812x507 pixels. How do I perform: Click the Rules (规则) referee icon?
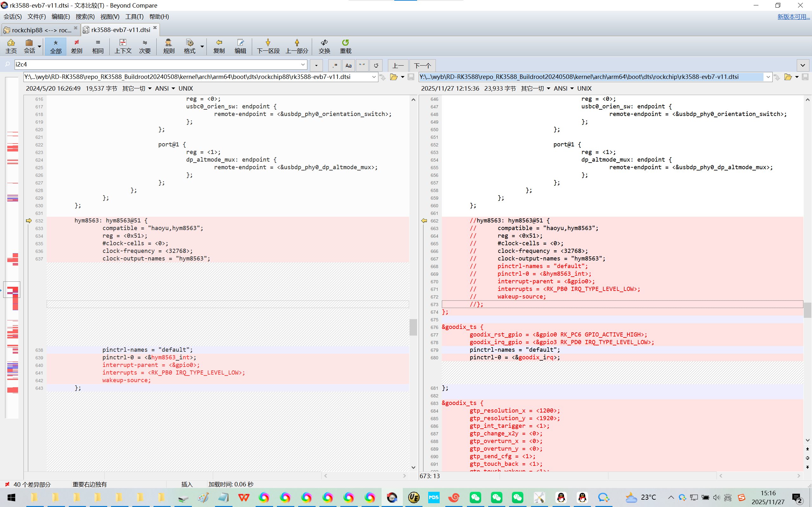coord(168,46)
